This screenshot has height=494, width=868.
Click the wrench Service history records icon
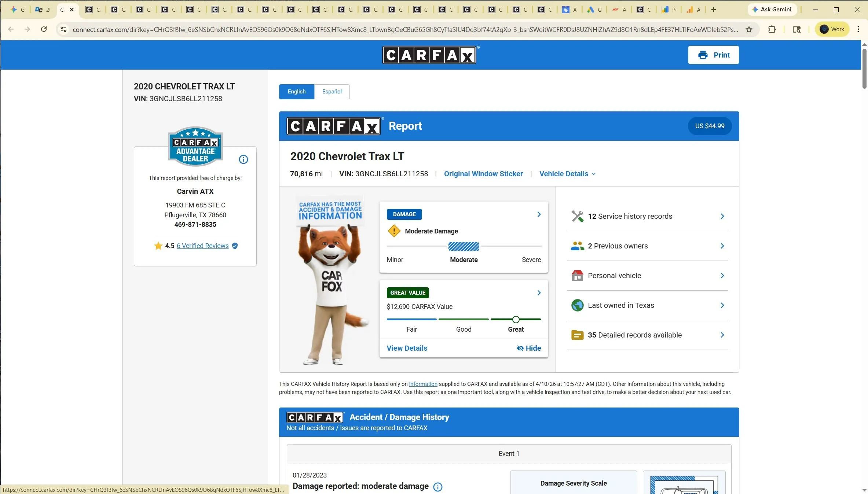(x=577, y=216)
